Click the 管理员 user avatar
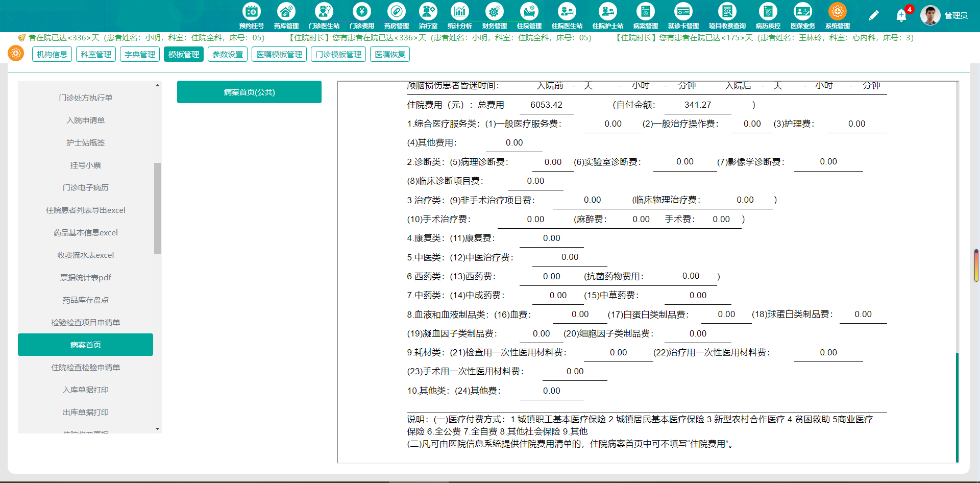This screenshot has width=980, height=483. 930,15
